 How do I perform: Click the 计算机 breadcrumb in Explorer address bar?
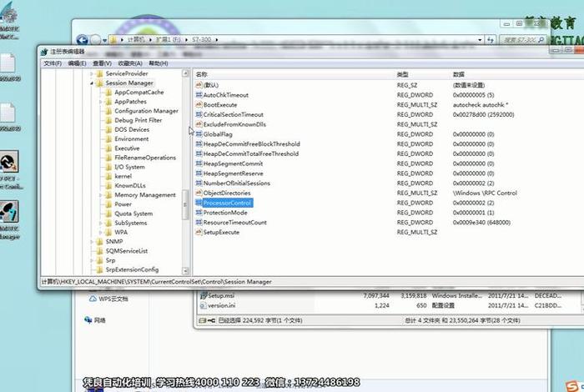[x=135, y=39]
